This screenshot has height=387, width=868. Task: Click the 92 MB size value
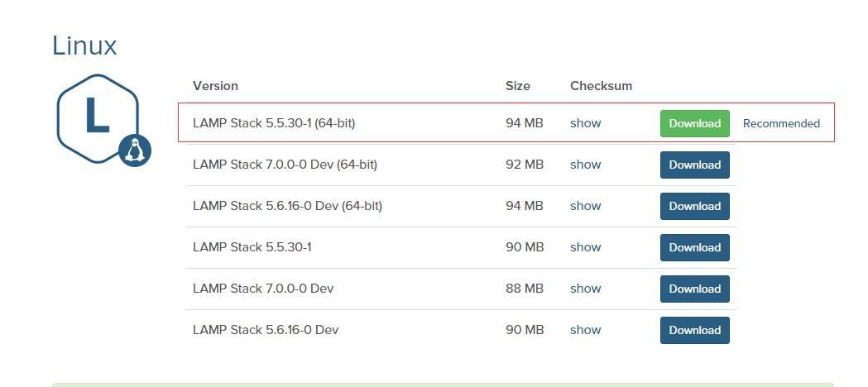pos(525,165)
